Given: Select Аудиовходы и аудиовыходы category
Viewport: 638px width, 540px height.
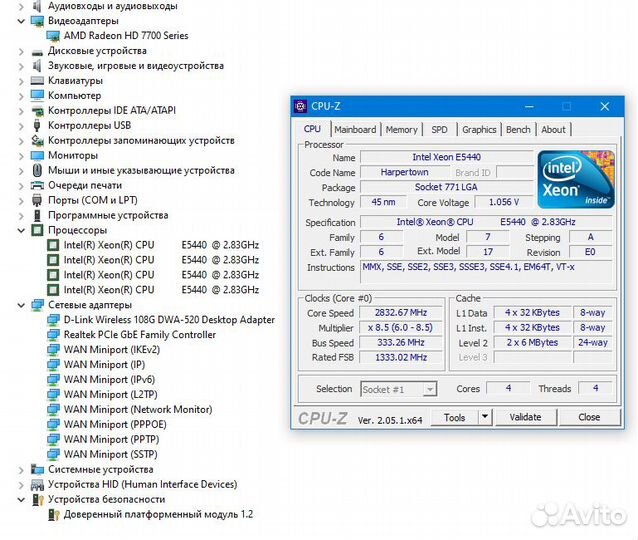Looking at the screenshot, I should point(112,6).
